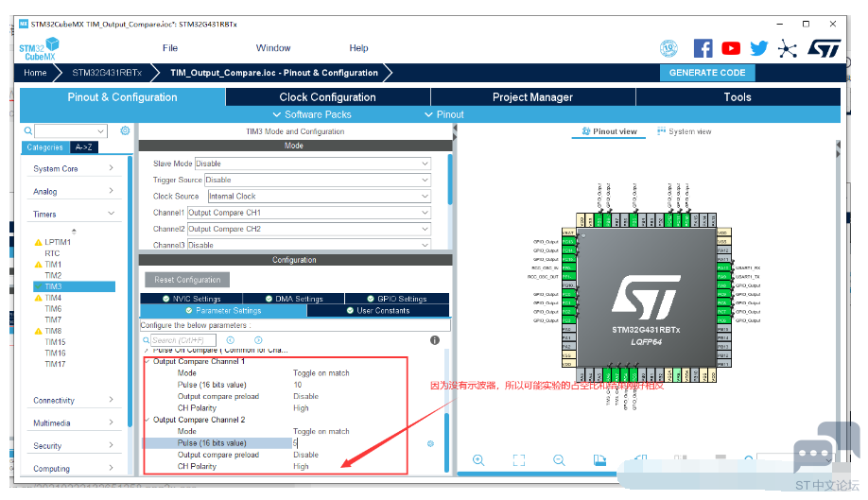Go to next search result arrow
Image resolution: width=868 pixels, height=500 pixels.
pos(258,340)
